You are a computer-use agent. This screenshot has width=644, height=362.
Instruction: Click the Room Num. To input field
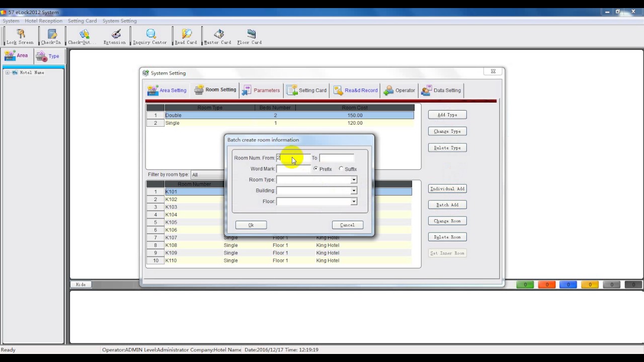pos(337,158)
